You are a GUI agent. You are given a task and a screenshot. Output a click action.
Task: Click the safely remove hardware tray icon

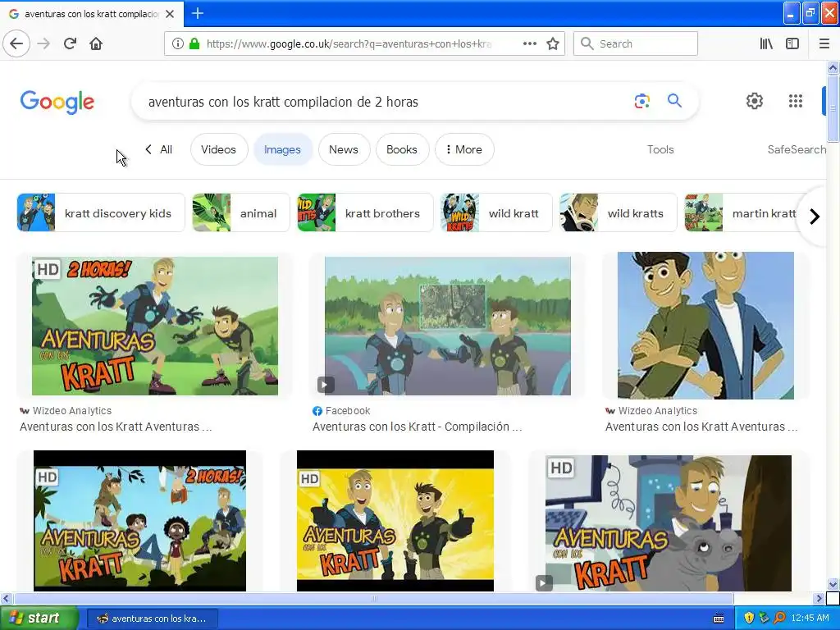point(764,618)
